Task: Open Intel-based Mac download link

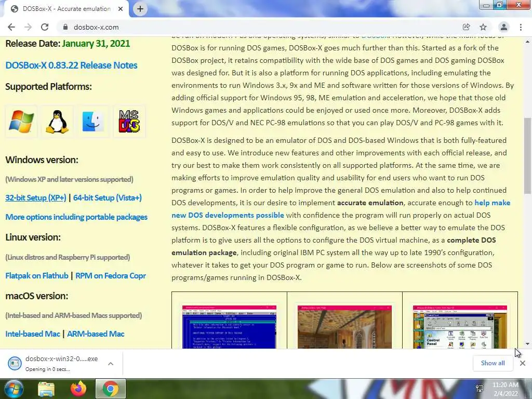Action: 33,334
